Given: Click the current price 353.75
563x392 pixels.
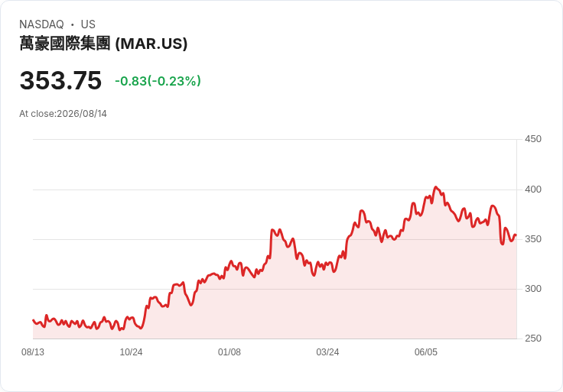Looking at the screenshot, I should coord(60,80).
